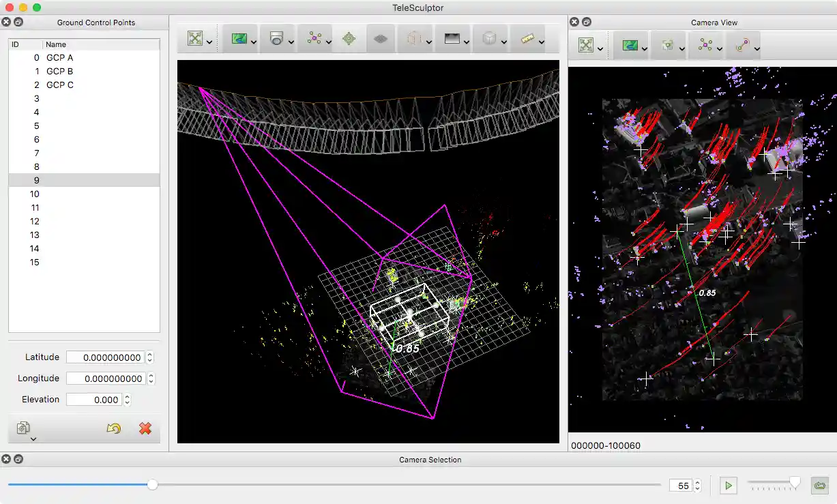This screenshot has width=837, height=504.
Task: Toggle landmarks display in World View
Action: (314, 39)
